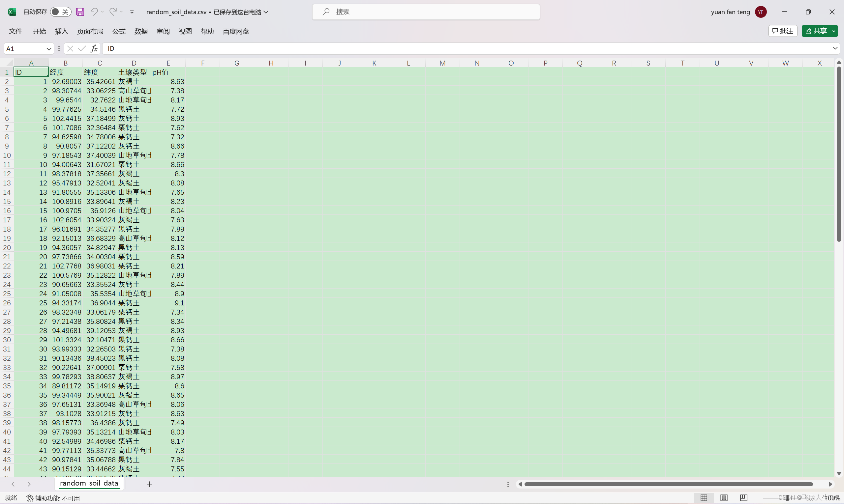Click the zoom out minus button
This screenshot has height=504, width=844.
coord(758,498)
